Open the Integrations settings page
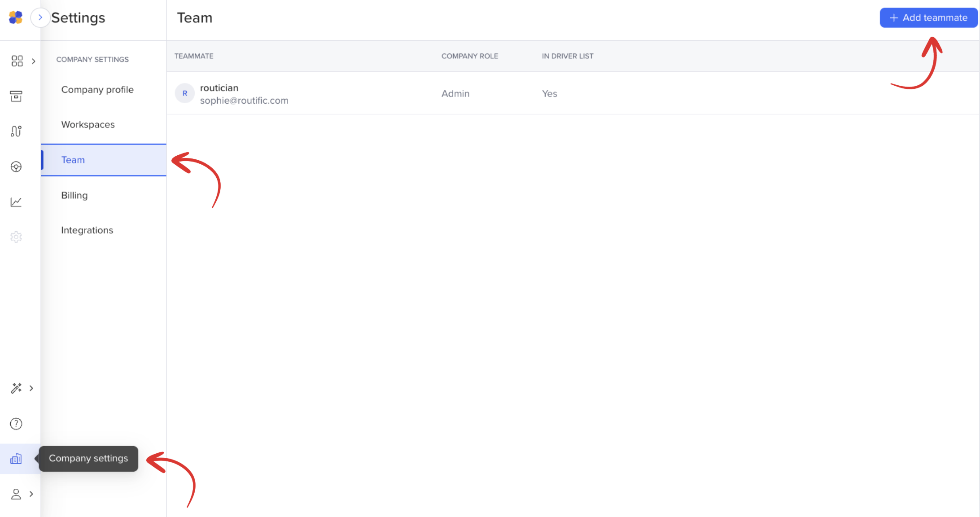The image size is (980, 517). [x=87, y=230]
